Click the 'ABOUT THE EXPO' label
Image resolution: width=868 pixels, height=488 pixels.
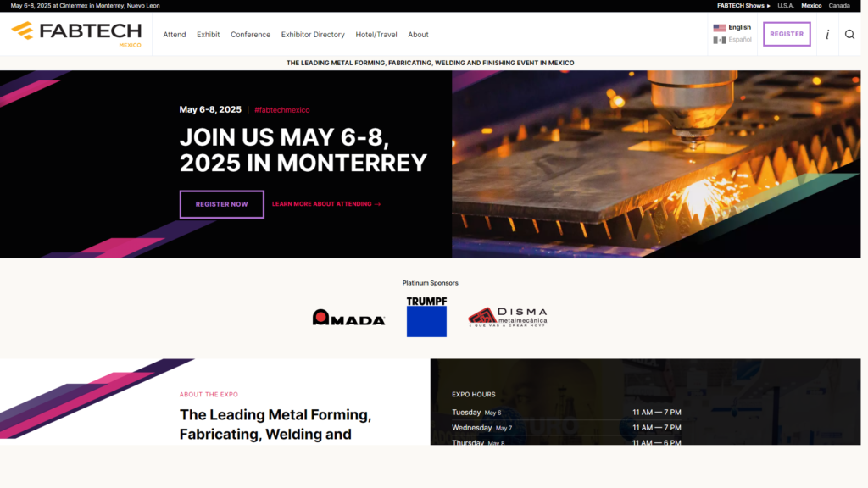(209, 395)
